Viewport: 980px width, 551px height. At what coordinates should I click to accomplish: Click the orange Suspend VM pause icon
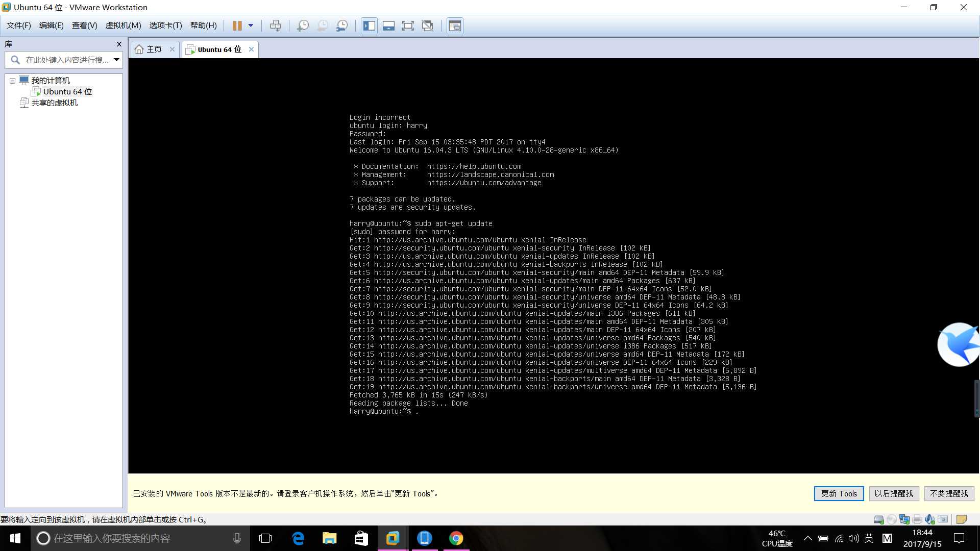coord(237,26)
